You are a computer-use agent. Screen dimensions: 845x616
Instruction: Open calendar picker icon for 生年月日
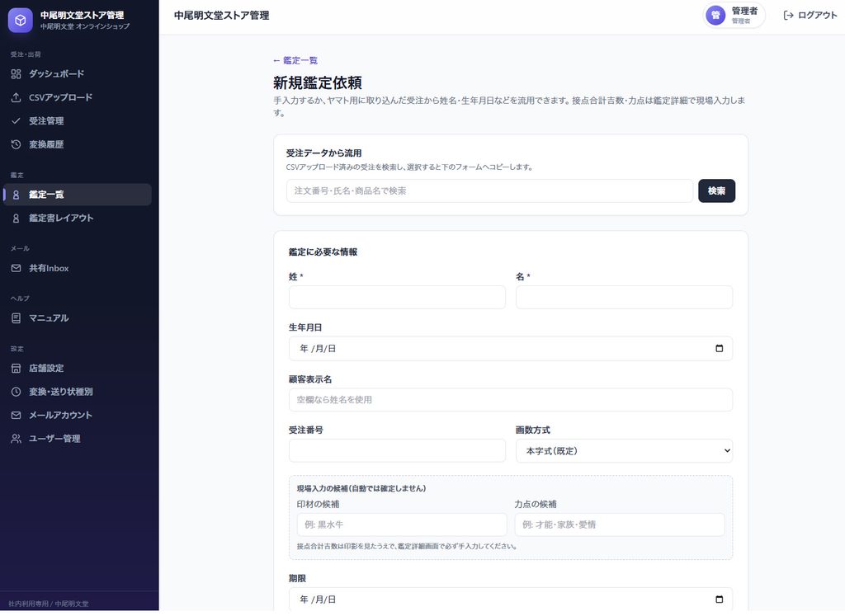719,348
